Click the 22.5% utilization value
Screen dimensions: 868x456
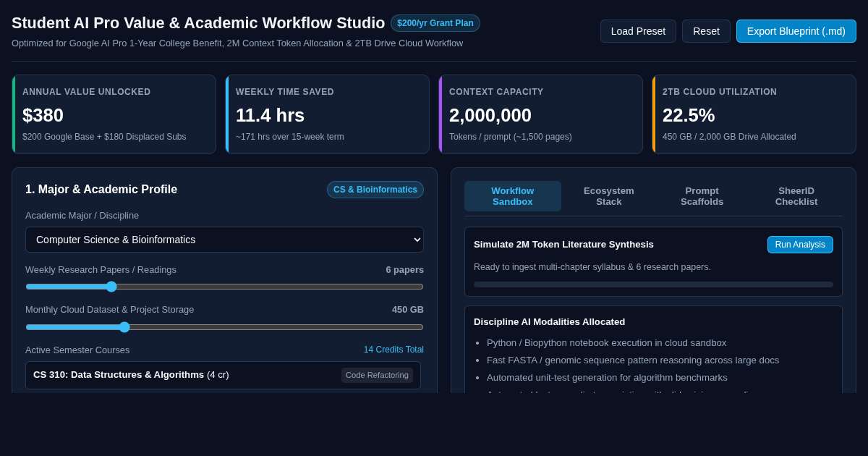tap(689, 115)
